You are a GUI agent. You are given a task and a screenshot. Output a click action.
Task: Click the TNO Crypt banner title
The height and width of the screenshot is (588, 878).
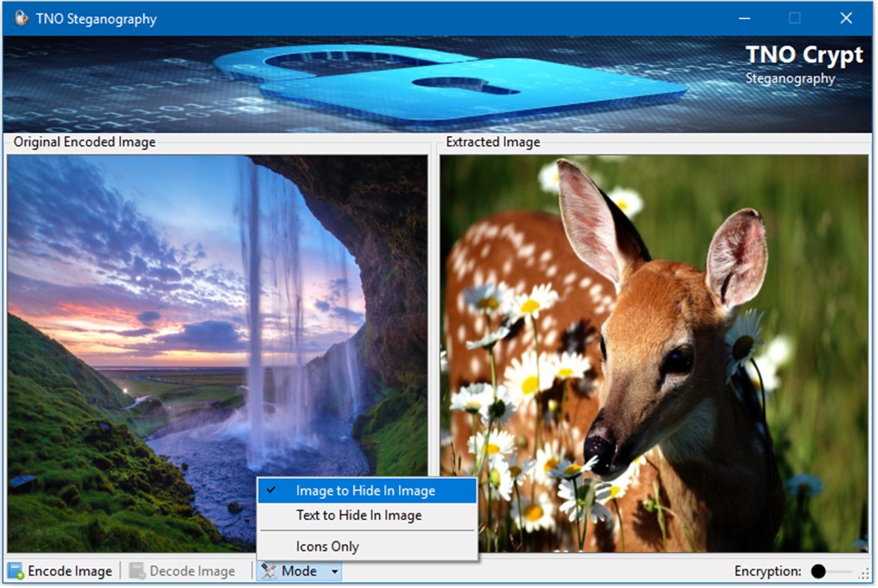coord(804,55)
